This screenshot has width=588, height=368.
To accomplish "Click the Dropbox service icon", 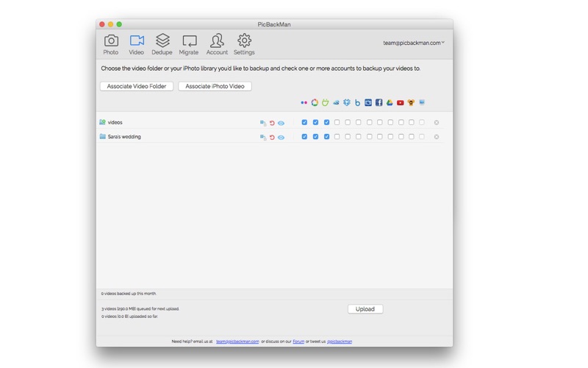I will point(347,102).
